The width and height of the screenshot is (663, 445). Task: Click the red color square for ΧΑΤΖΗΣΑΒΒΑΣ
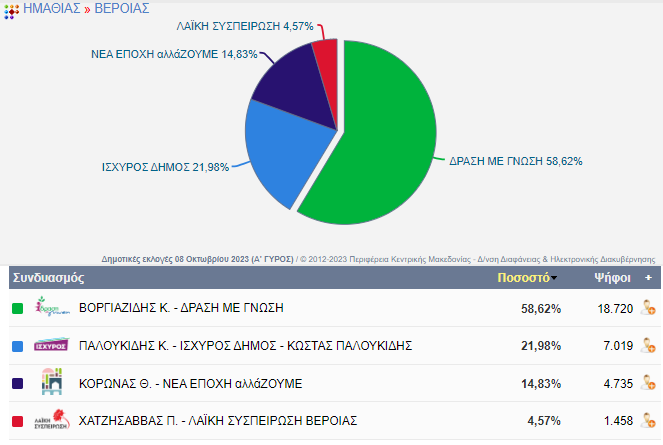[x=17, y=421]
